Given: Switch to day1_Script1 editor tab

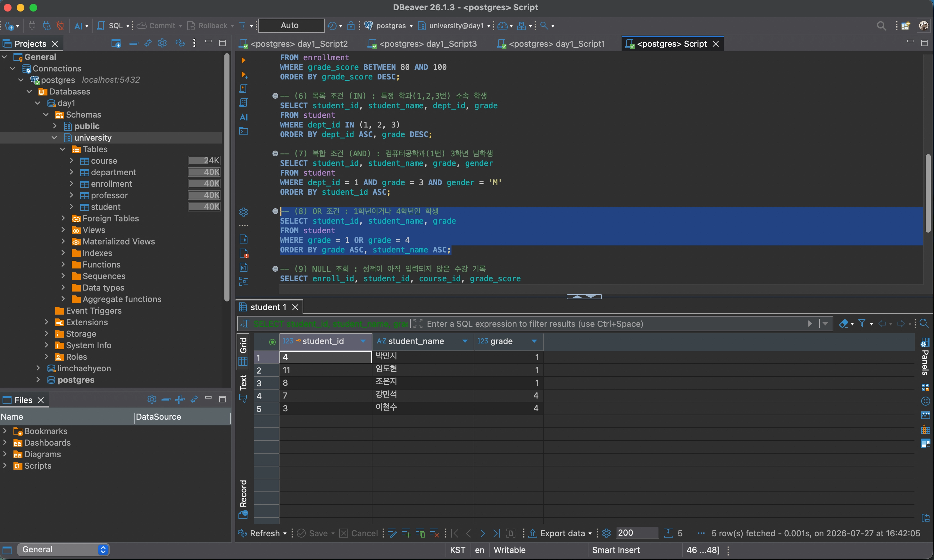Looking at the screenshot, I should click(551, 44).
